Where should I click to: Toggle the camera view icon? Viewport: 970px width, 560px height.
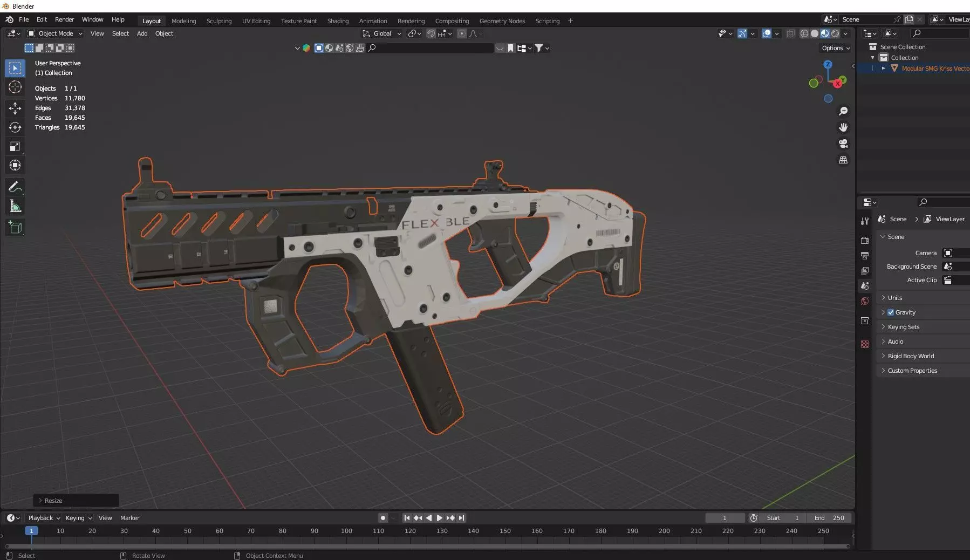[843, 144]
